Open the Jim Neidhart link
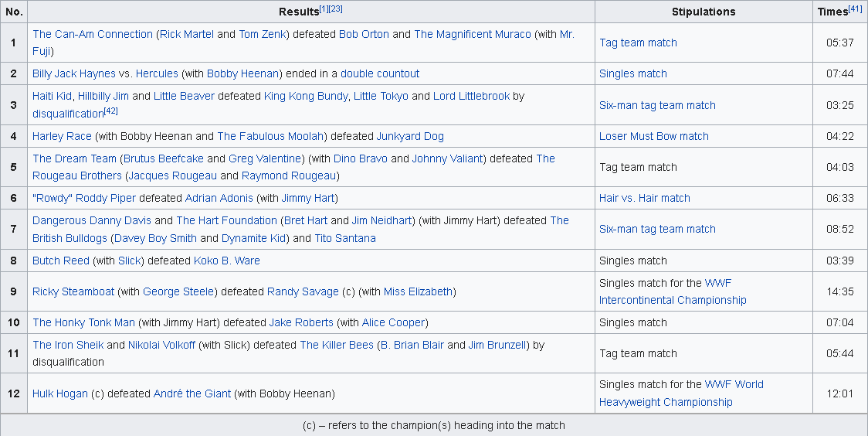868x436 pixels. (382, 220)
